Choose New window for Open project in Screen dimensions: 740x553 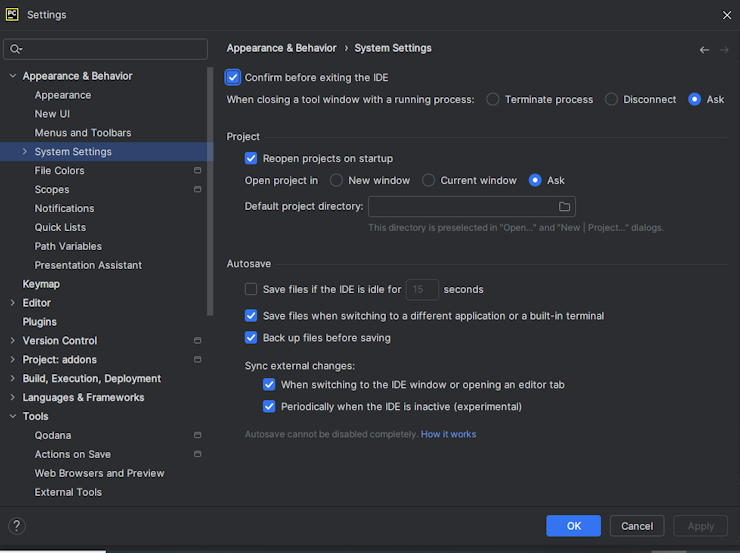pos(336,180)
